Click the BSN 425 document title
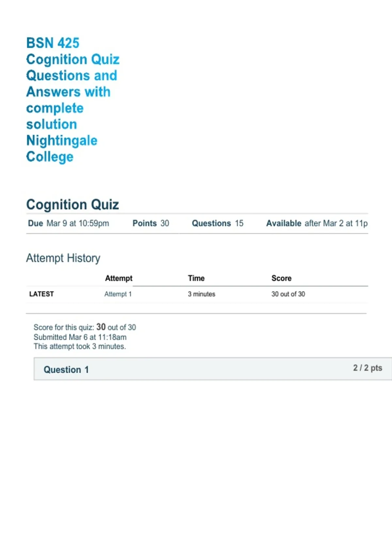Image resolution: width=392 pixels, height=556 pixels. click(73, 100)
